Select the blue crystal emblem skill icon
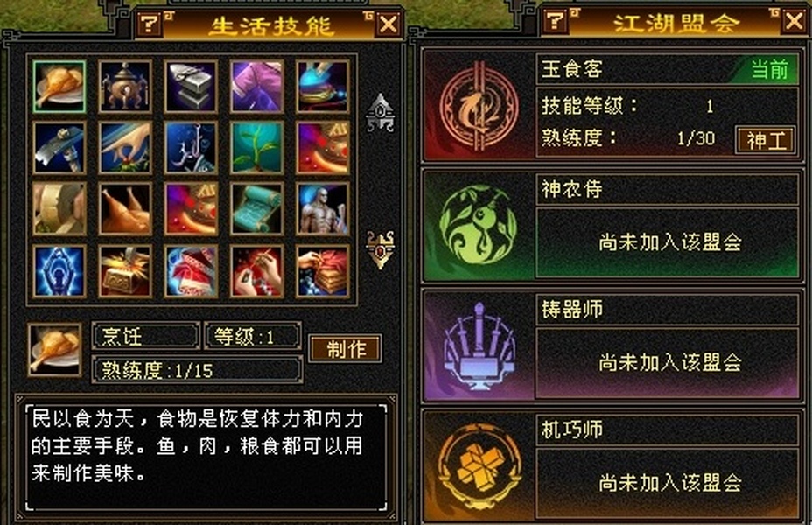The height and width of the screenshot is (525, 812). click(x=59, y=270)
